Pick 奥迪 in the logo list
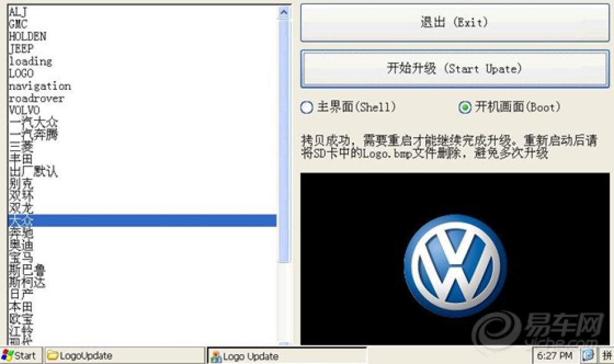This screenshot has height=364, width=614. coord(21,246)
